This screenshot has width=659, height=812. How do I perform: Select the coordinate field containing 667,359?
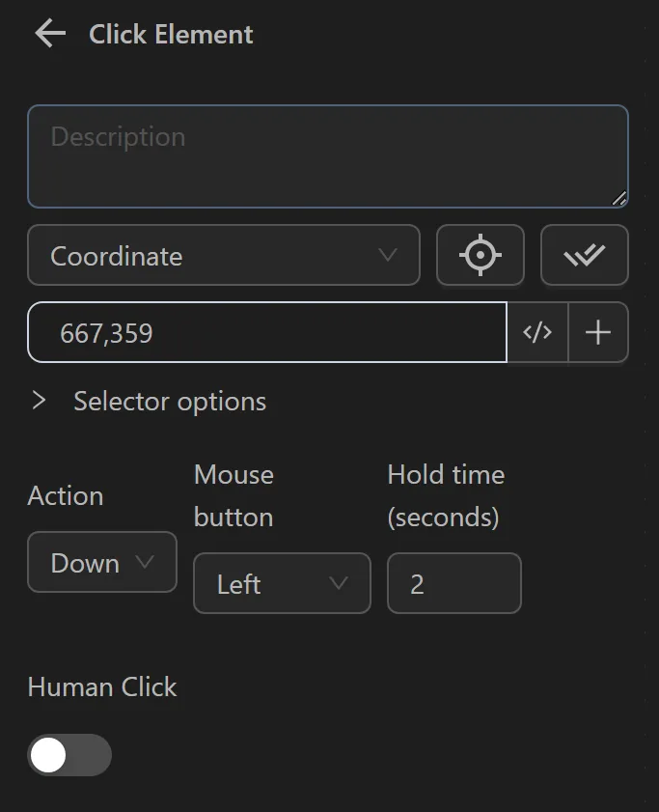tap(267, 332)
